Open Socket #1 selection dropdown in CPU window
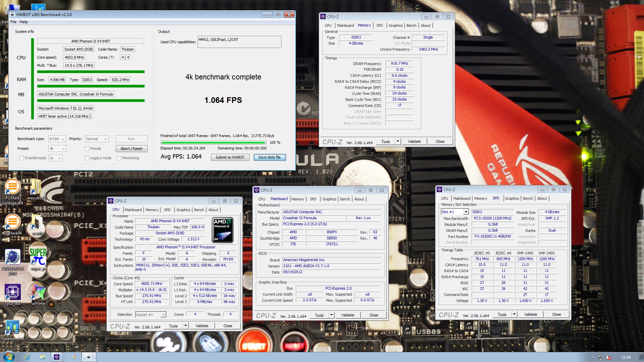 pos(151,315)
